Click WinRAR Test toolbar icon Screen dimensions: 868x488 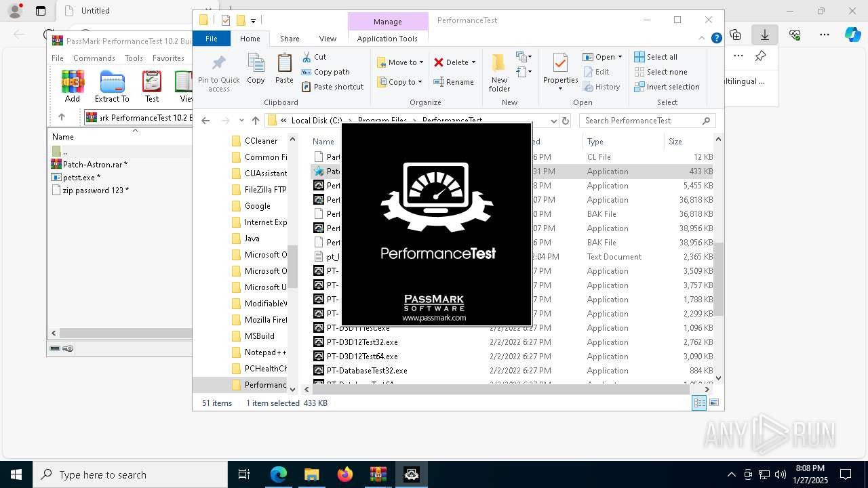[152, 86]
